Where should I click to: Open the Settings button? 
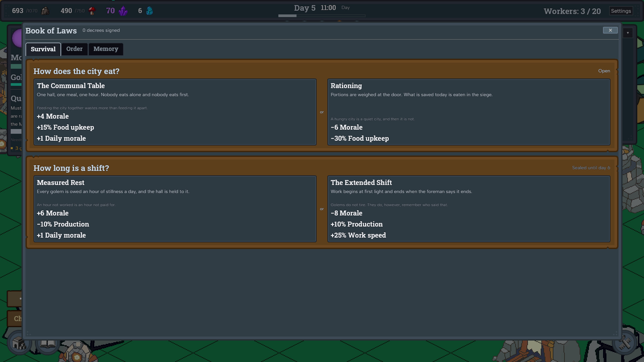[x=621, y=11]
